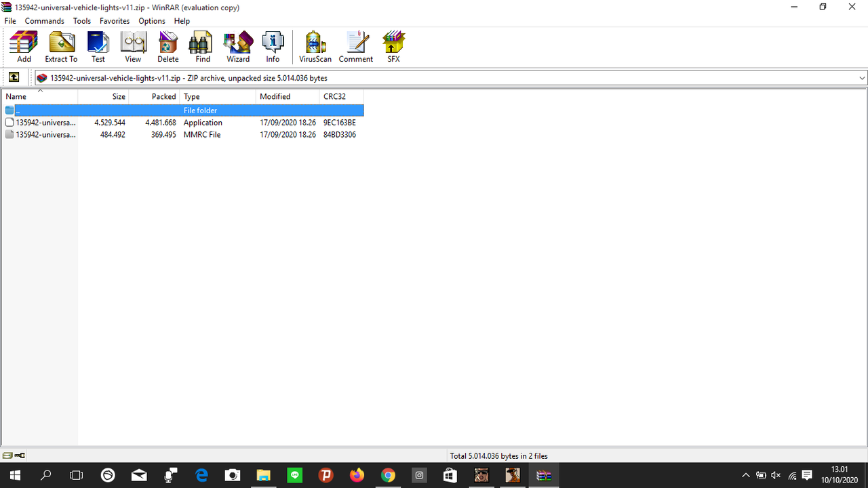Open Task View in the taskbar
This screenshot has height=488, width=868.
[x=77, y=475]
